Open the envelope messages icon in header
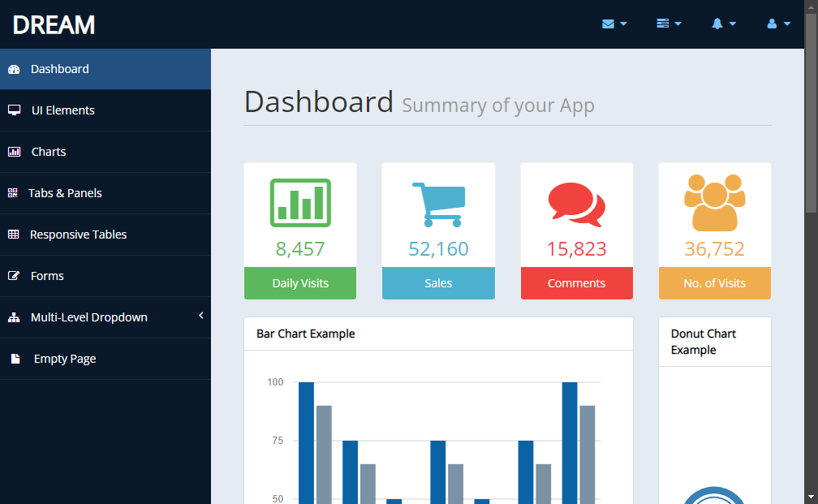The width and height of the screenshot is (818, 504). [x=608, y=24]
